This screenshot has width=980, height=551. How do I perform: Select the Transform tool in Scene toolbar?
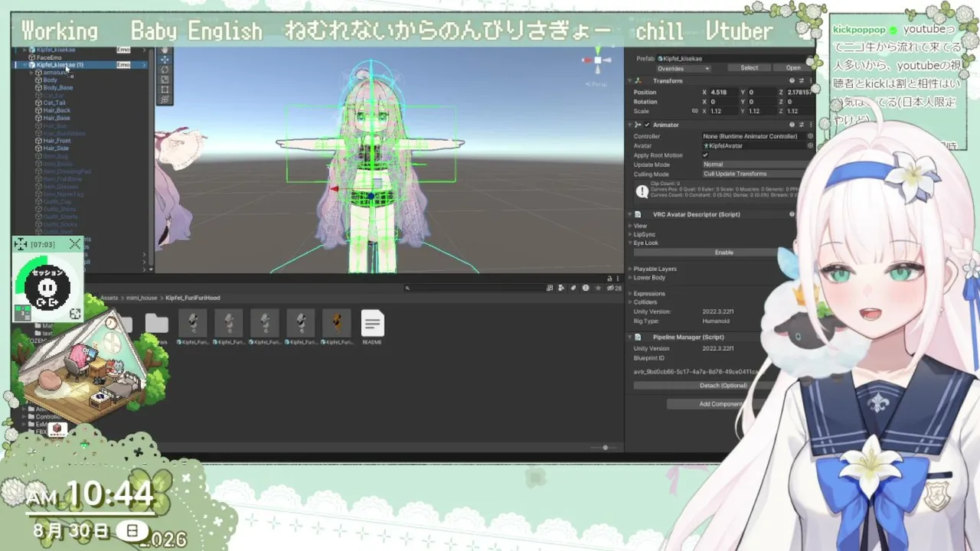[165, 99]
